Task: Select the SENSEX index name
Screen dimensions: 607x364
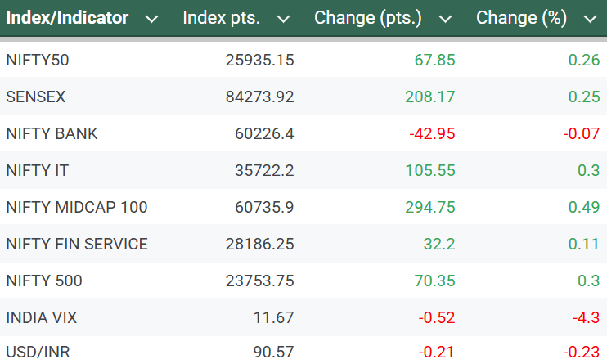Action: click(x=36, y=97)
